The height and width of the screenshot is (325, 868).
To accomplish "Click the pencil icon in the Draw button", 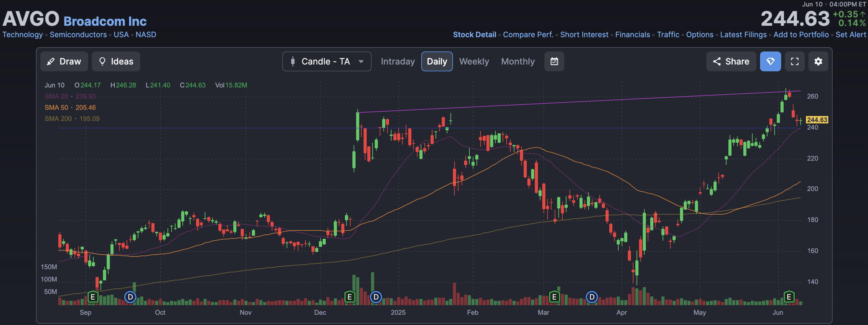I will 51,62.
